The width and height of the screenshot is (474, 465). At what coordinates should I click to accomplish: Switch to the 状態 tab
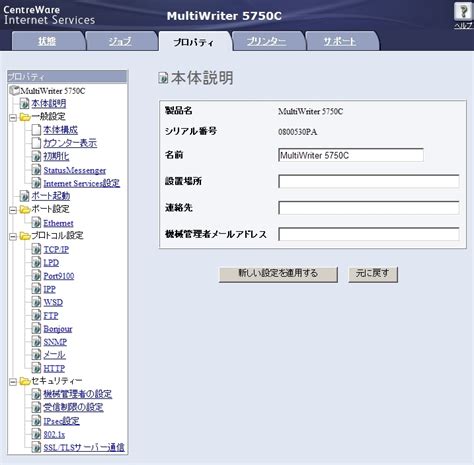tap(47, 41)
